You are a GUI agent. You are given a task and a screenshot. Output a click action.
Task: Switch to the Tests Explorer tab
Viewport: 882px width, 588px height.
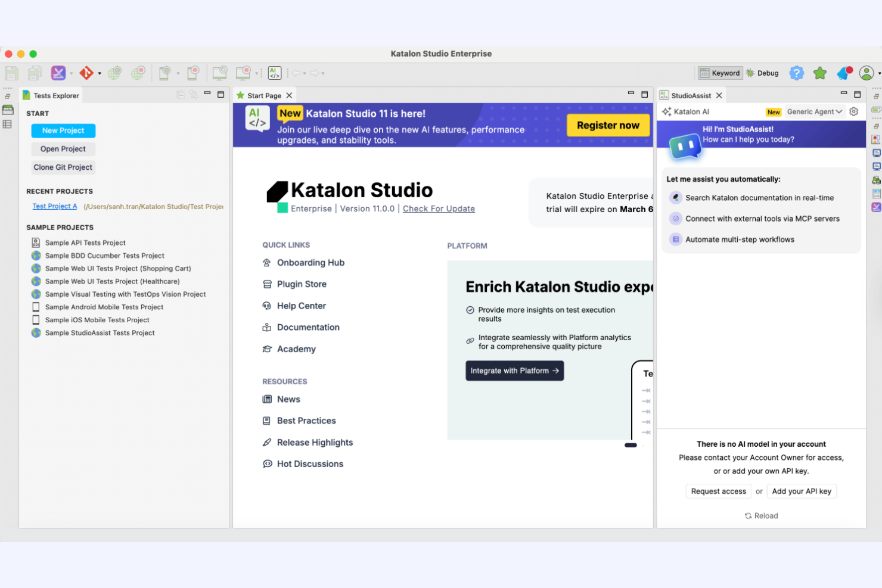pyautogui.click(x=55, y=95)
